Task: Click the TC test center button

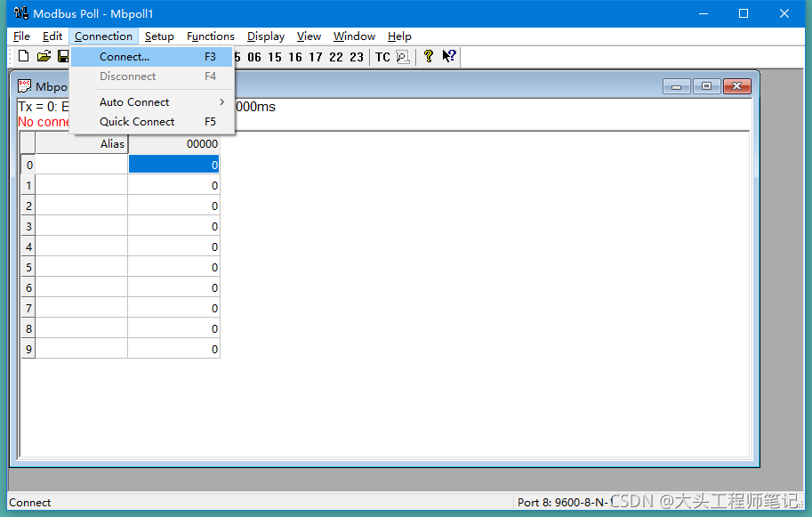Action: click(382, 57)
